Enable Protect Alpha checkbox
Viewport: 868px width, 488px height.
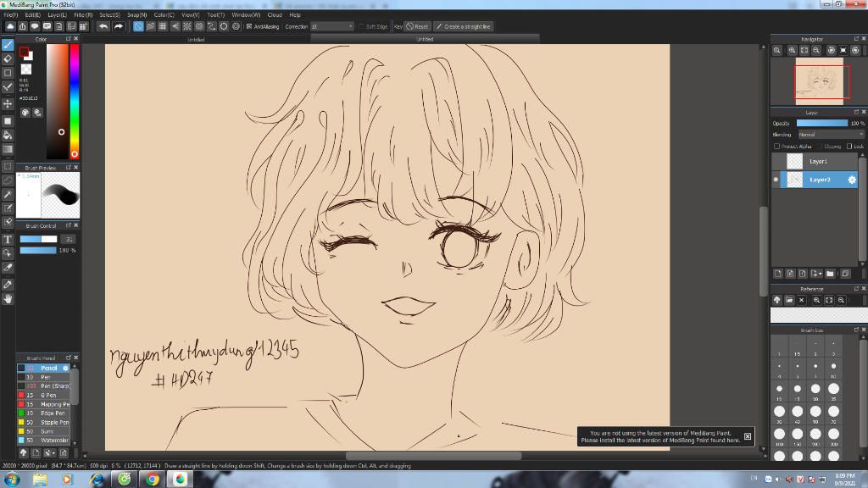(x=776, y=146)
